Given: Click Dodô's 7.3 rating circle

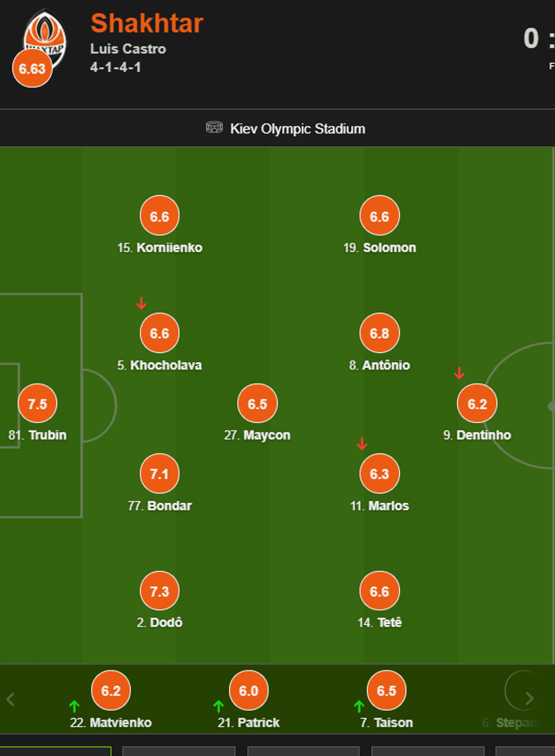Looking at the screenshot, I should 159,591.
